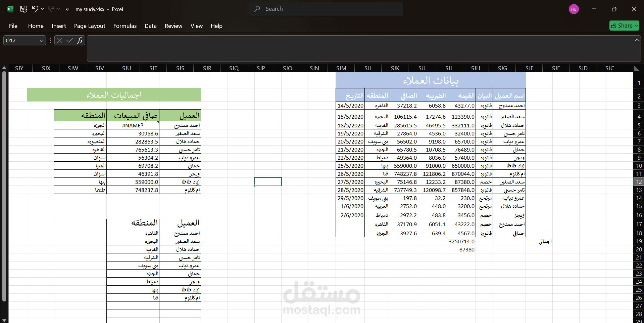Click the Search box in title bar
Image resolution: width=644 pixels, height=323 pixels.
point(326,9)
